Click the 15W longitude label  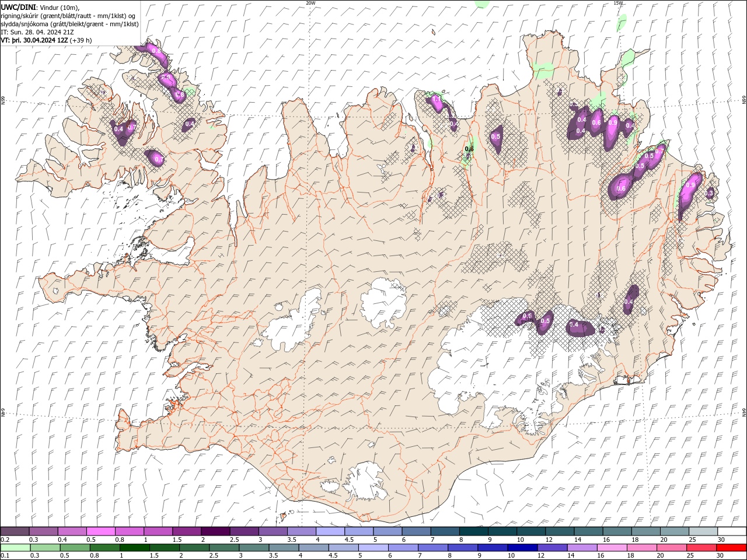pos(618,3)
